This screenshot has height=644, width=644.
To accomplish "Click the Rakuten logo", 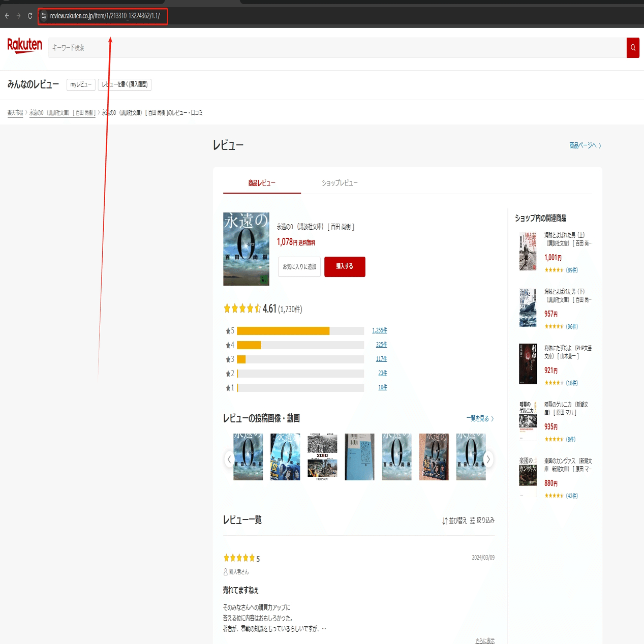I will pyautogui.click(x=24, y=46).
